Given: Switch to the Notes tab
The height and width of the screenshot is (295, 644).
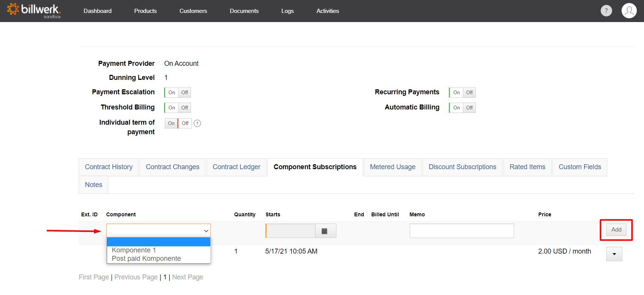Looking at the screenshot, I should coord(93,185).
